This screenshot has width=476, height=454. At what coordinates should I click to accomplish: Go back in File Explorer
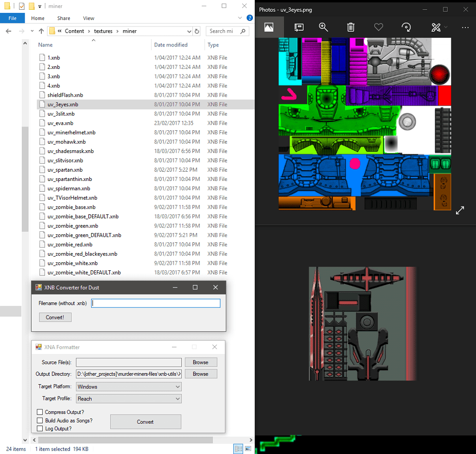(8, 31)
